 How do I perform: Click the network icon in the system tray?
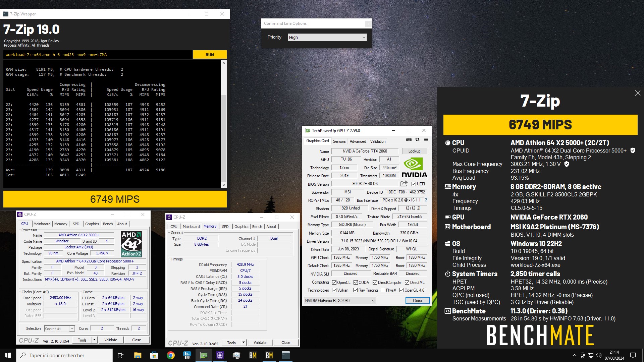[x=591, y=355]
